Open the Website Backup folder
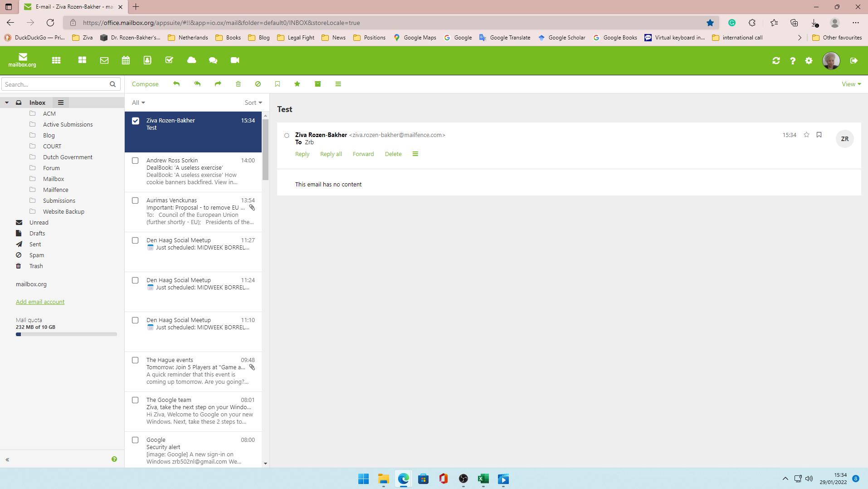868x489 pixels. pos(63,211)
